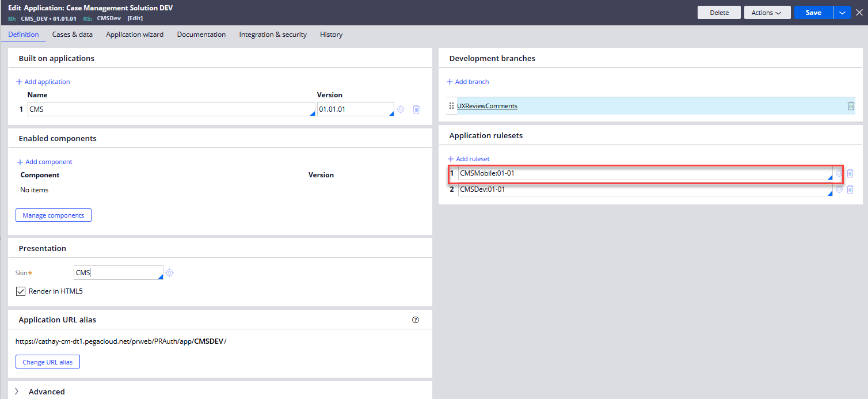Switch to the Definition tab
This screenshot has width=868, height=399.
pyautogui.click(x=24, y=35)
